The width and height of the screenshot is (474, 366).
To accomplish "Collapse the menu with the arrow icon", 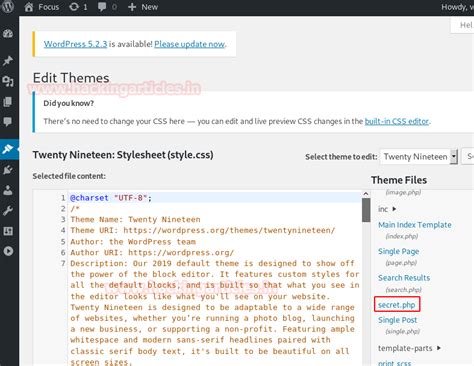I will (x=8, y=251).
